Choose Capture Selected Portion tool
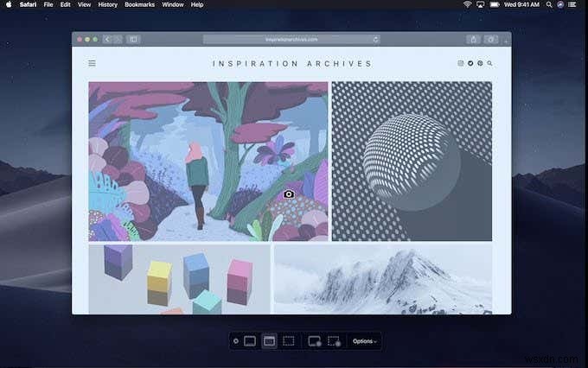 289,341
